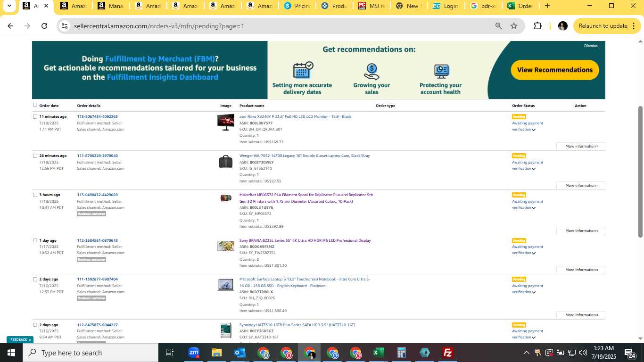Open More information for MakerBot order
This screenshot has width=644, height=362.
click(580, 230)
